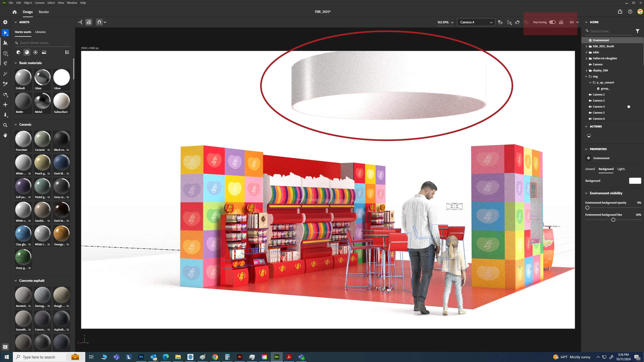Open the images asset filter
The width and height of the screenshot is (644, 362).
coord(44,52)
